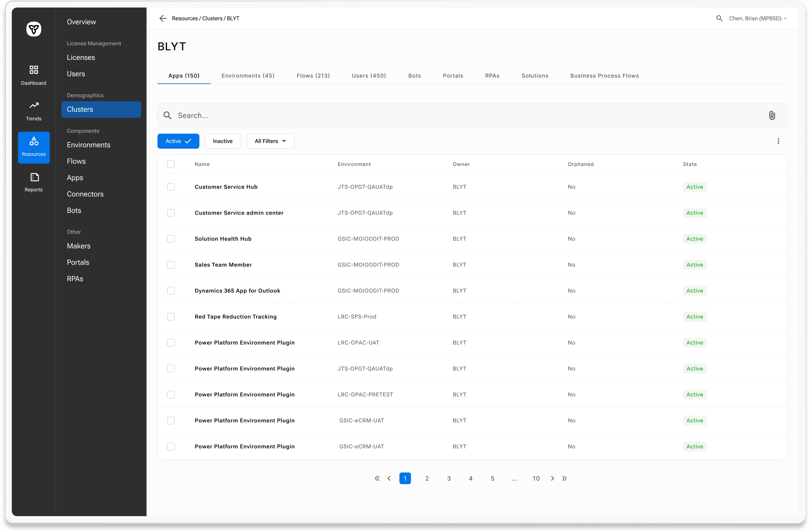The width and height of the screenshot is (810, 532).
Task: Switch to the Environments (45) tab
Action: (248, 76)
